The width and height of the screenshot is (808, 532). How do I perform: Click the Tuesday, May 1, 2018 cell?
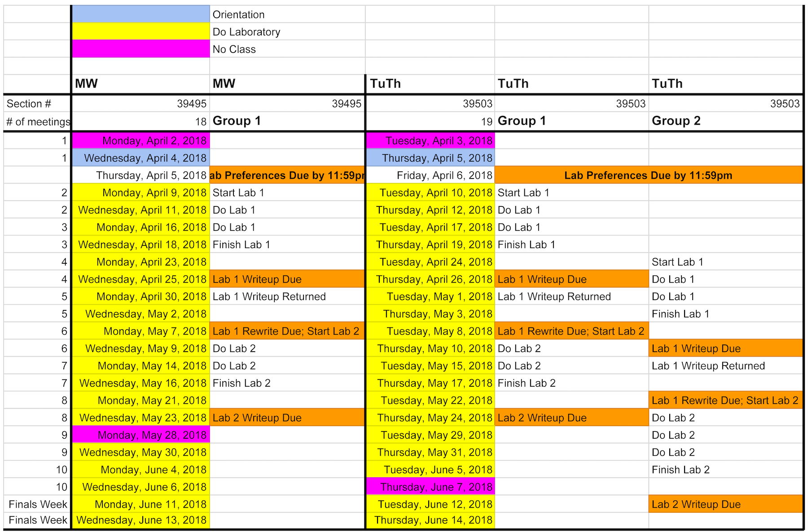430,297
